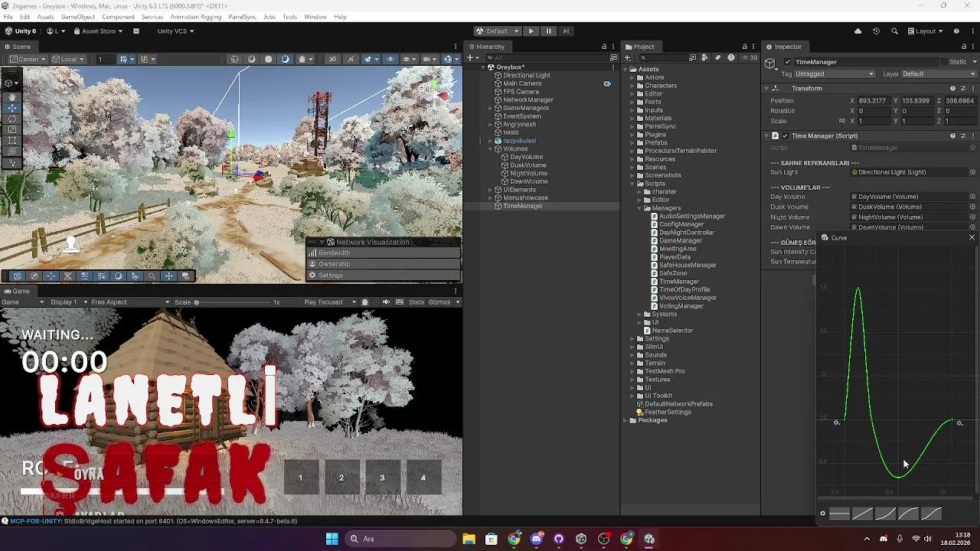The image size is (980, 551).
Task: Open the Play Focused dropdown
Action: pyautogui.click(x=330, y=302)
